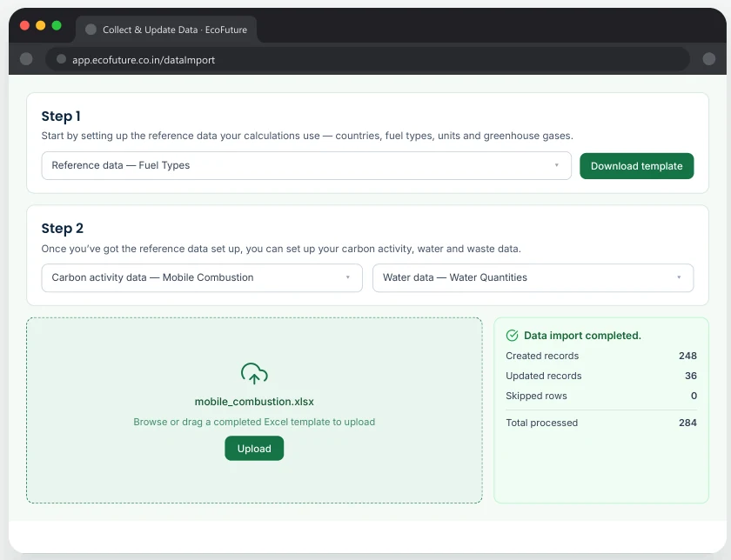This screenshot has width=731, height=560.
Task: Select the Collect & Update Data browser tab
Action: tap(166, 30)
